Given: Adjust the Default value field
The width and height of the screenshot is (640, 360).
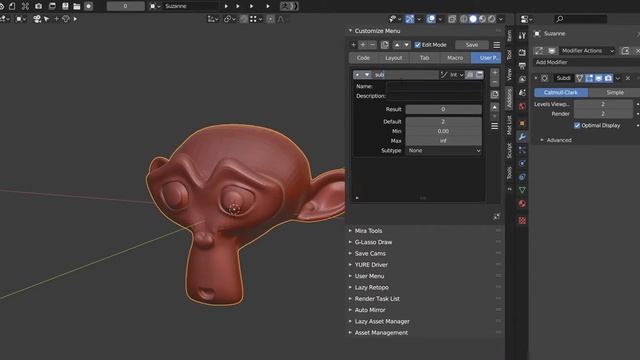Looking at the screenshot, I should click(x=443, y=122).
